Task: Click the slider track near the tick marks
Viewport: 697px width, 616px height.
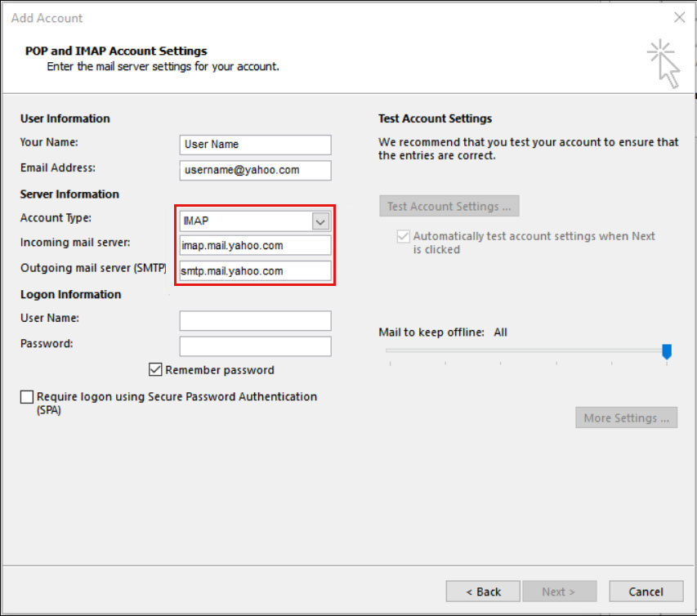Action: (x=523, y=351)
